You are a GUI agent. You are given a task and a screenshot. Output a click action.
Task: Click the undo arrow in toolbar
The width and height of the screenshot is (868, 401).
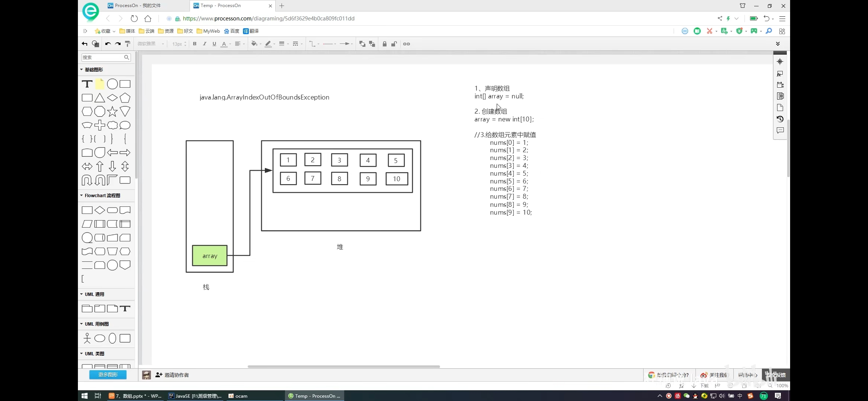(x=108, y=44)
